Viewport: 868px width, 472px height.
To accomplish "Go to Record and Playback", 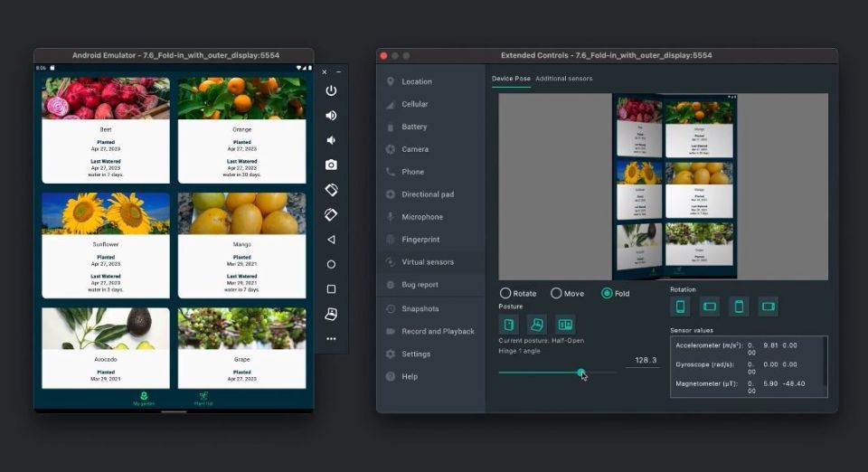I will pyautogui.click(x=438, y=331).
